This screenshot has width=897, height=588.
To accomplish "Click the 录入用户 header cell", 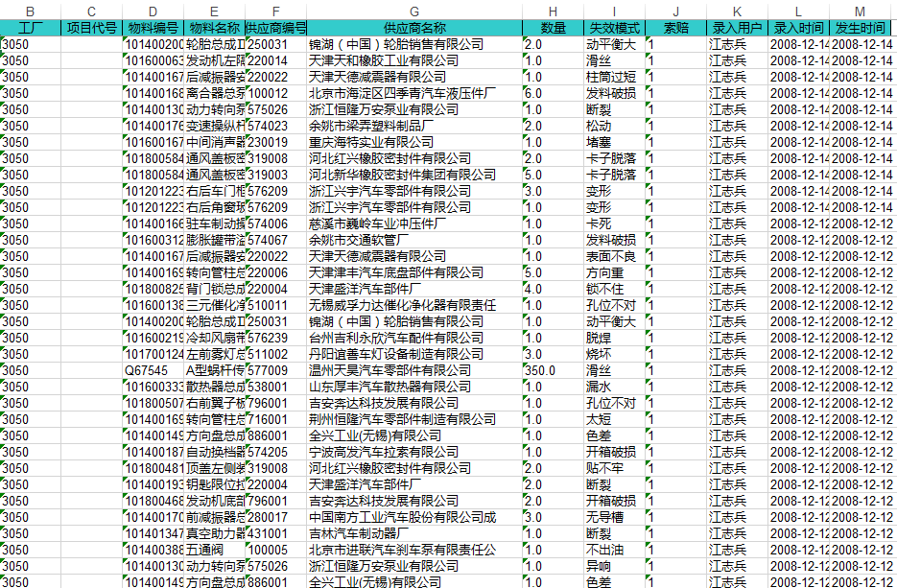I will [737, 28].
